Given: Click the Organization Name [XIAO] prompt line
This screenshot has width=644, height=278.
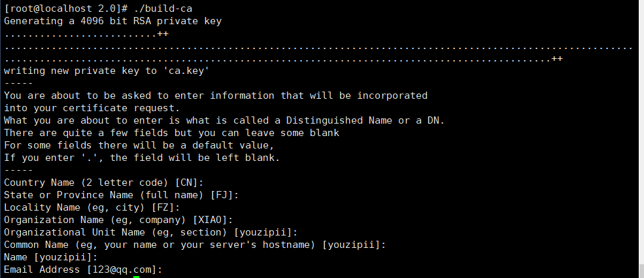Looking at the screenshot, I should (x=119, y=220).
